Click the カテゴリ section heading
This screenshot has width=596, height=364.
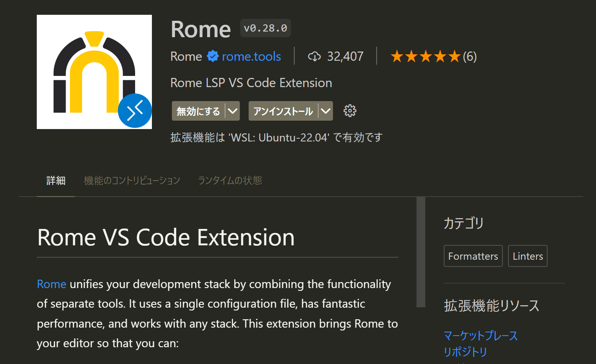(x=464, y=223)
